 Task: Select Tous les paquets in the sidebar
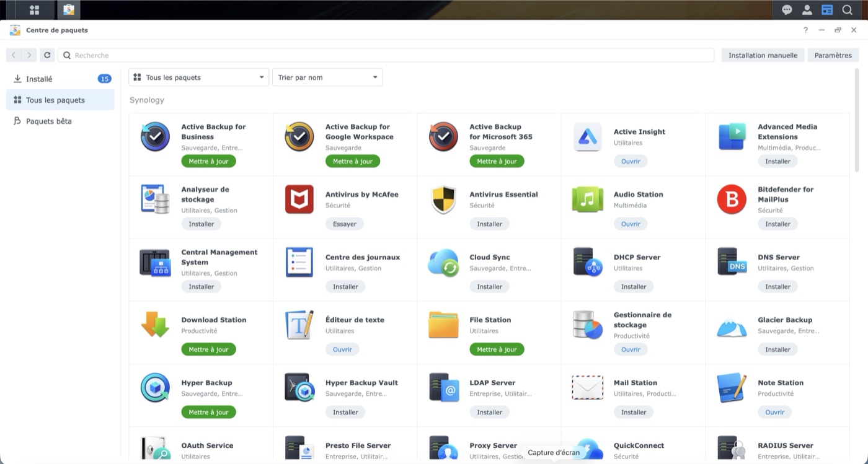[x=60, y=100]
